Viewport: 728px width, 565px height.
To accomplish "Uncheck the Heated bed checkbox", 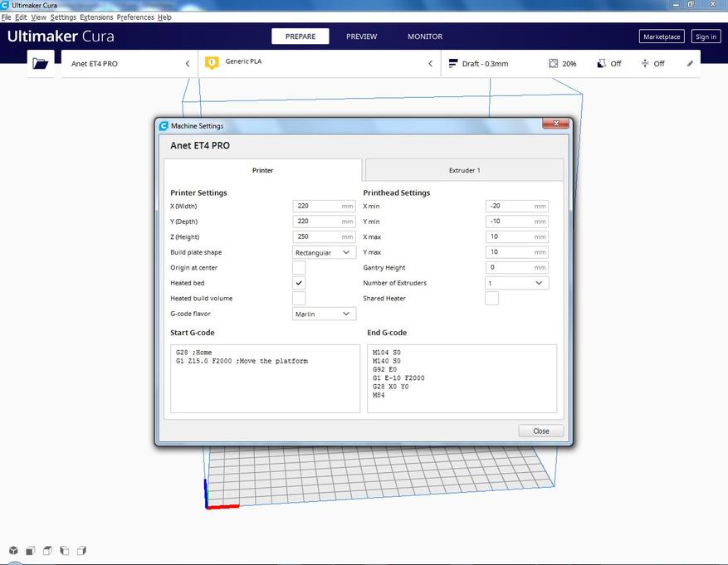I will coord(299,283).
